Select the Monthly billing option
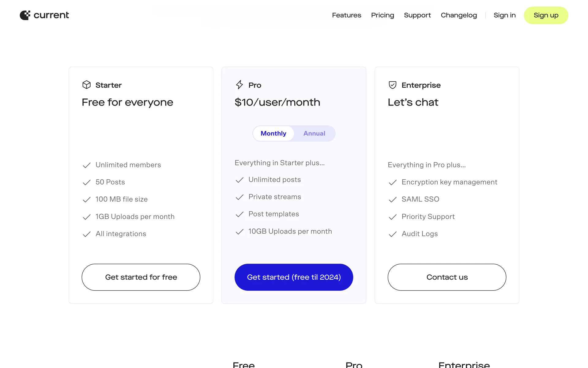The width and height of the screenshot is (588, 368). tap(273, 133)
